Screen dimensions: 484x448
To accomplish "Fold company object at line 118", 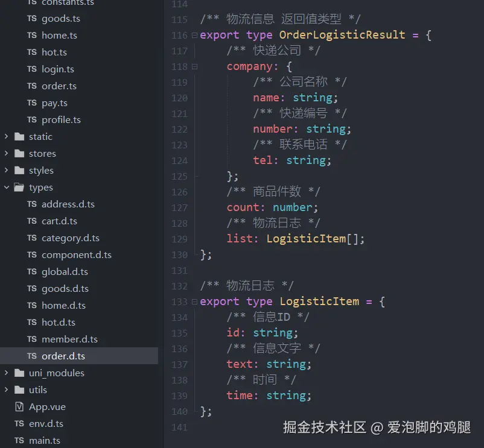I will [194, 66].
